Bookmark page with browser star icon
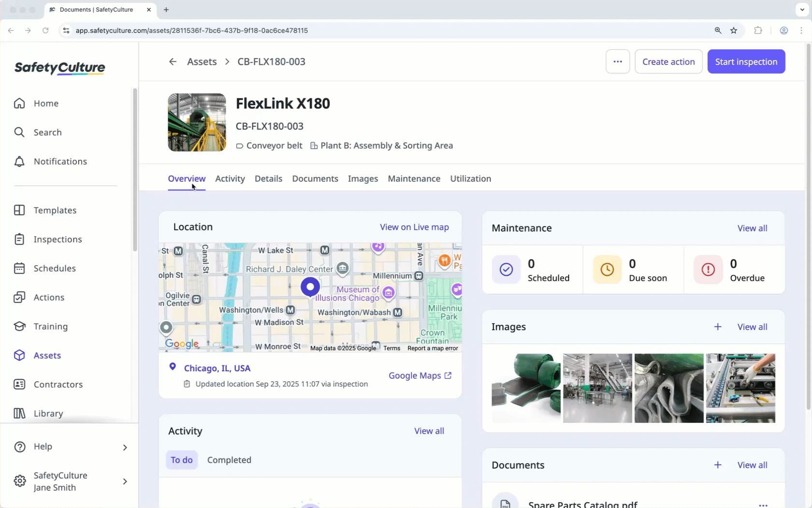 coord(734,30)
